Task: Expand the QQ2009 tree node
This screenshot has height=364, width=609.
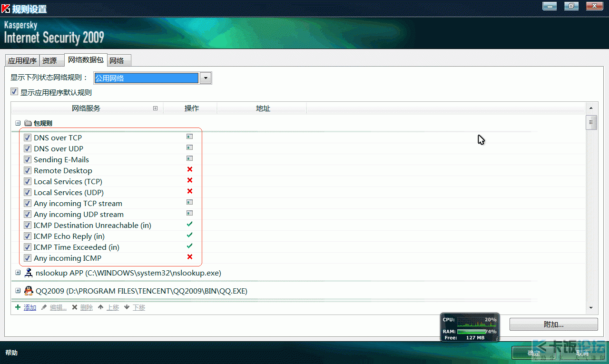Action: tap(18, 290)
